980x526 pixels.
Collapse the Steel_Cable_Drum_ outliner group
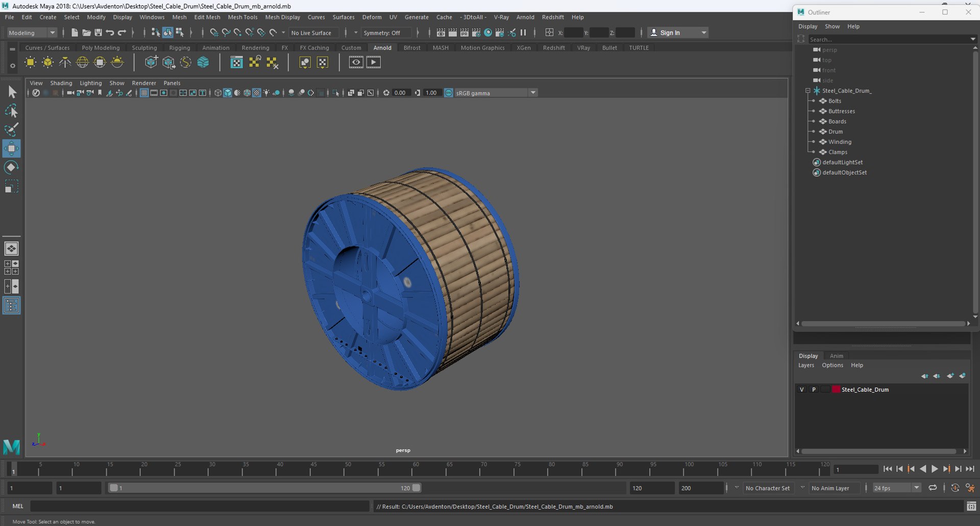pyautogui.click(x=808, y=91)
